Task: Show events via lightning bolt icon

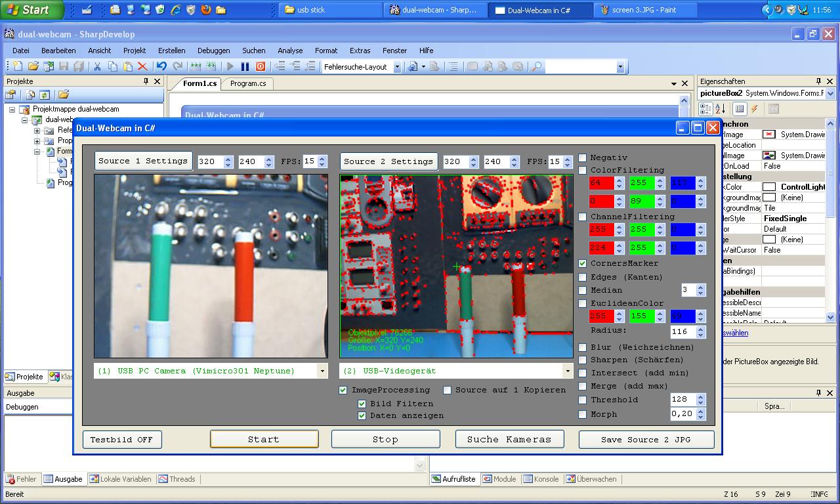Action: click(755, 109)
